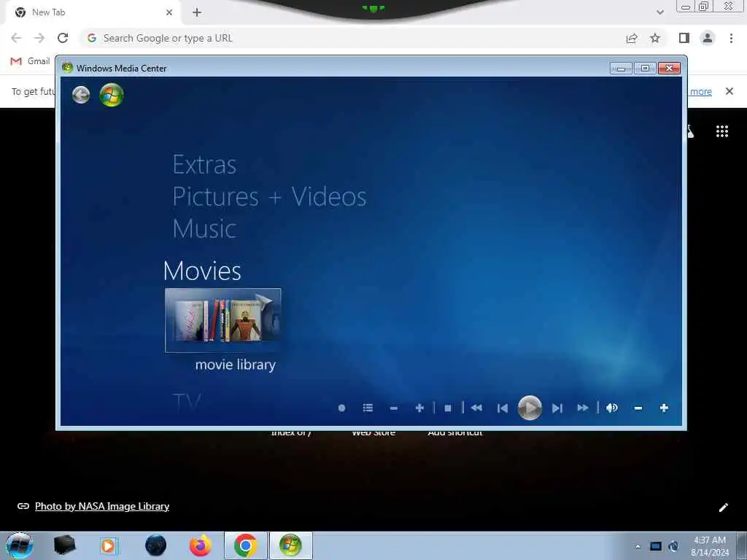Launch Windows Media Player from taskbar
The width and height of the screenshot is (747, 560).
click(108, 545)
